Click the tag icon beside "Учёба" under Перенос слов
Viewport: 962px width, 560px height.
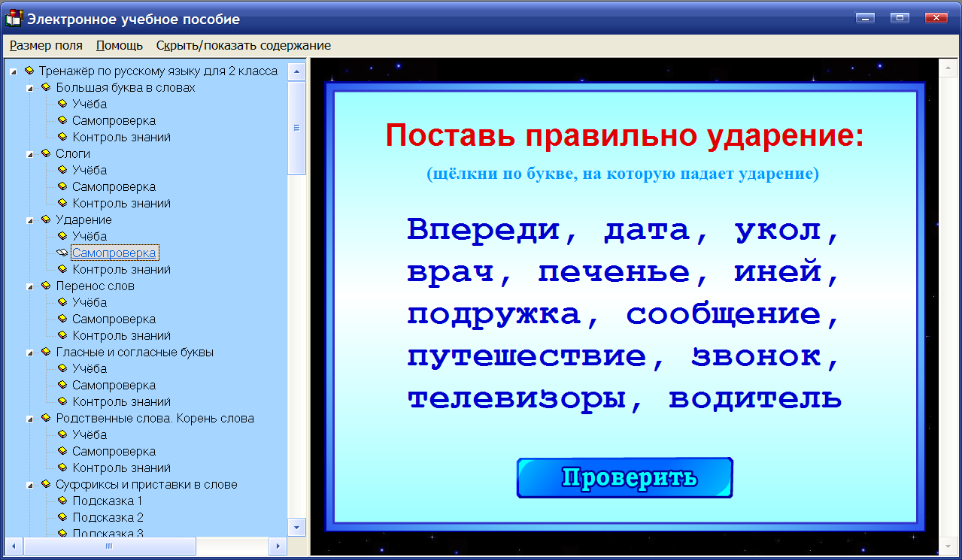coord(62,302)
